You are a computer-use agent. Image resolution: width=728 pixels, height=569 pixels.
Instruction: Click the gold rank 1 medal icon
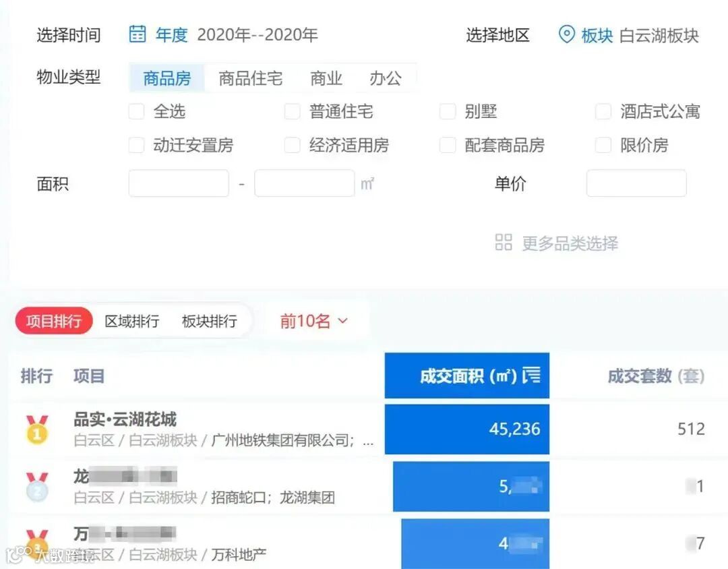coord(36,429)
